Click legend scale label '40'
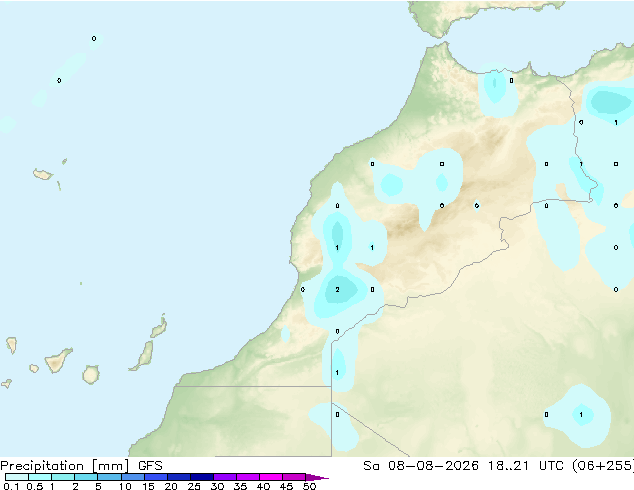 coord(263,486)
